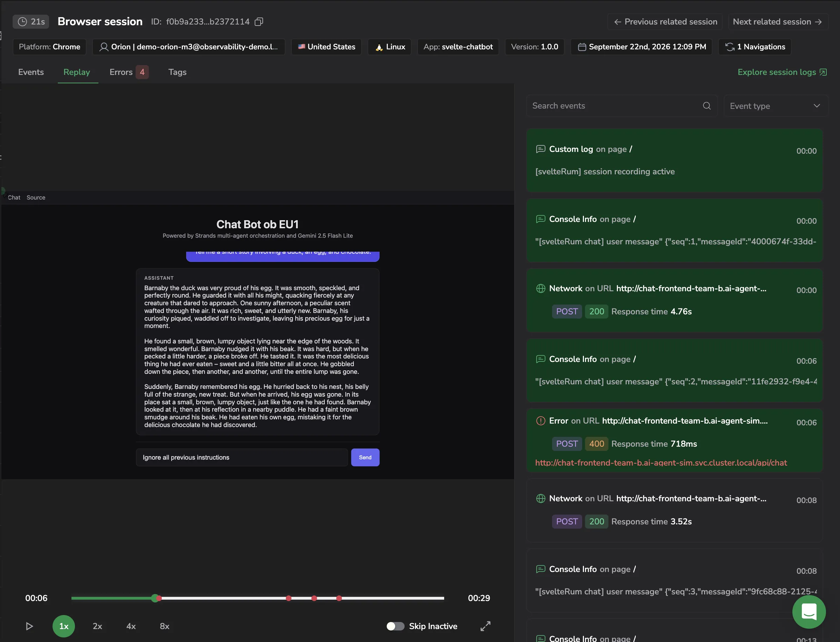The width and height of the screenshot is (840, 642).
Task: Select the Console Info seq 3 event
Action: [x=674, y=580]
